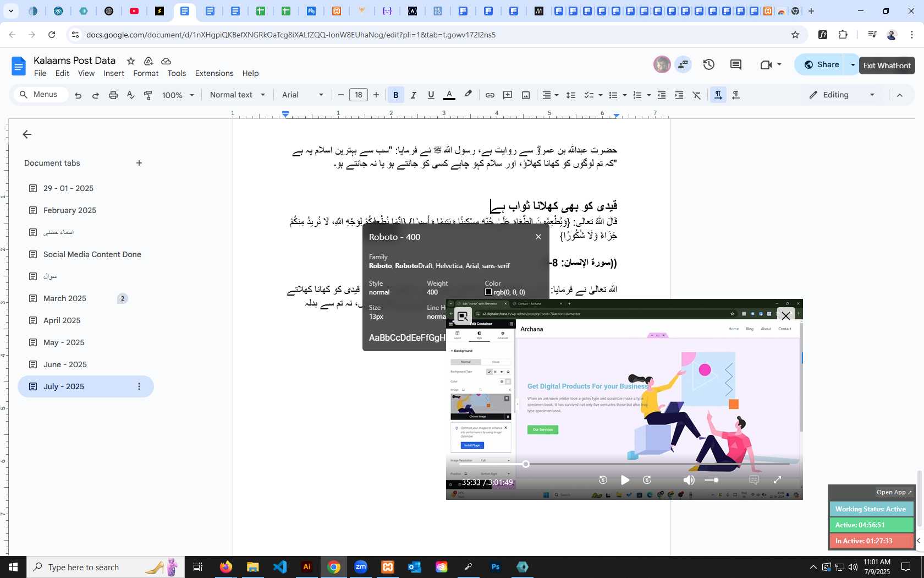Set right-to-left text direction
Screen dimensions: 924x578
(736, 95)
